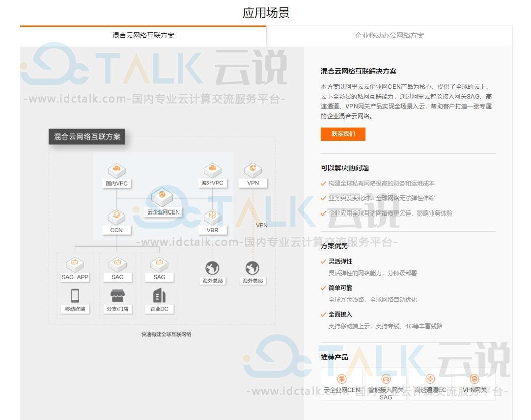
Task: Click the 灵活弹性 advantage item
Action: point(340,262)
